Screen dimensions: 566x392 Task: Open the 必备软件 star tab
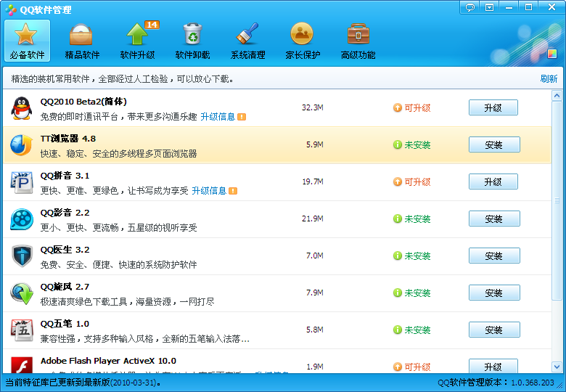click(x=27, y=41)
